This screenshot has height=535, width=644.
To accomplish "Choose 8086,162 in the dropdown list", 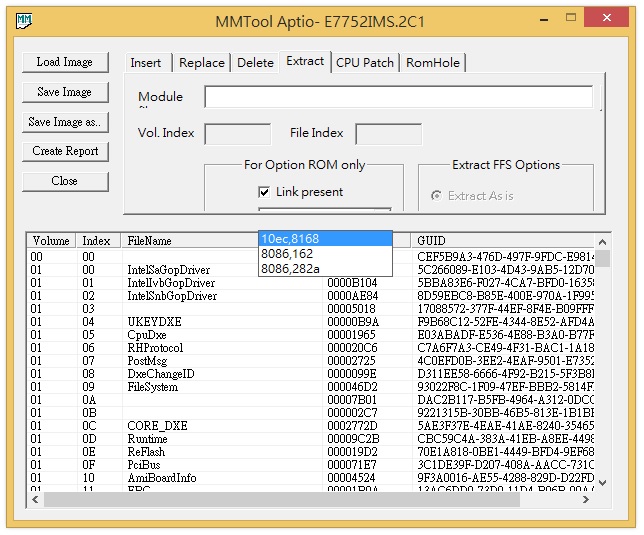I will (325, 254).
